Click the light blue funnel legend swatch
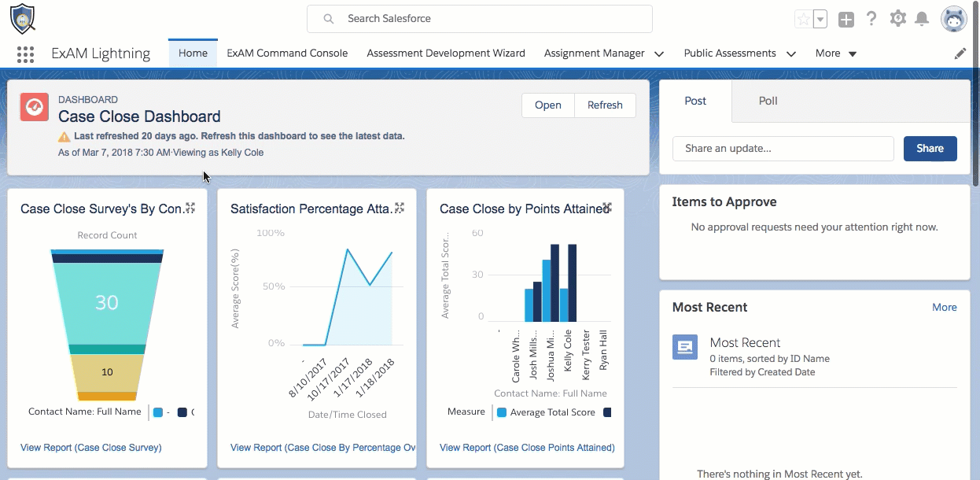The height and width of the screenshot is (480, 980). point(158,412)
